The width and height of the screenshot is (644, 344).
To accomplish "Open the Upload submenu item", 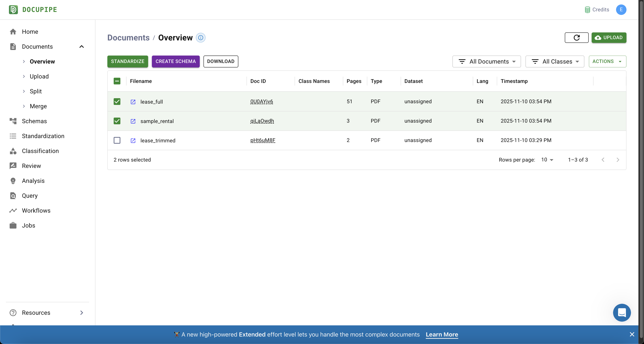I will coord(39,76).
